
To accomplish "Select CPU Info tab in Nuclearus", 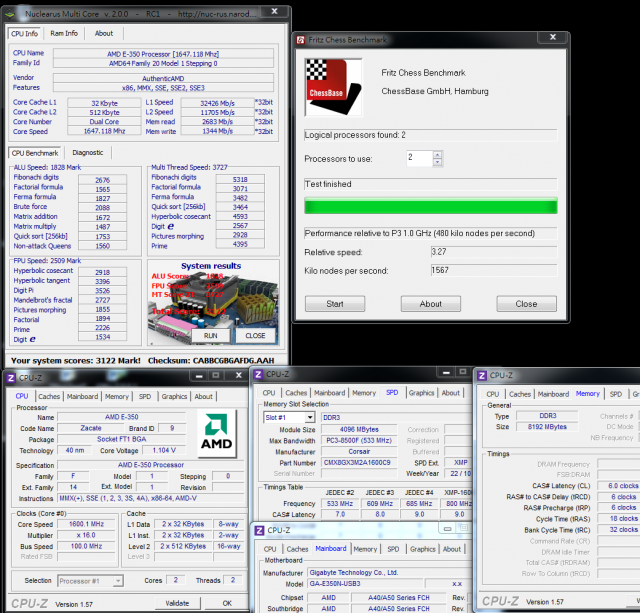I will (x=24, y=33).
